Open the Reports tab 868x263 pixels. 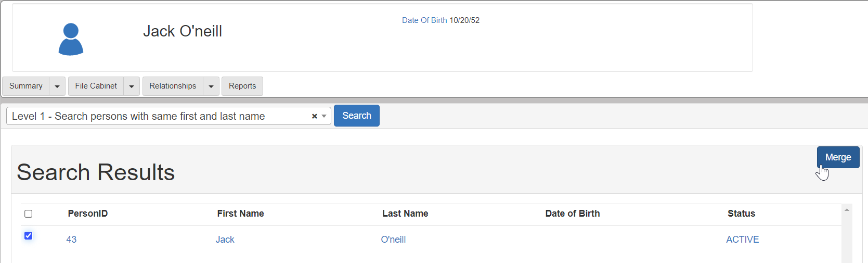click(242, 86)
